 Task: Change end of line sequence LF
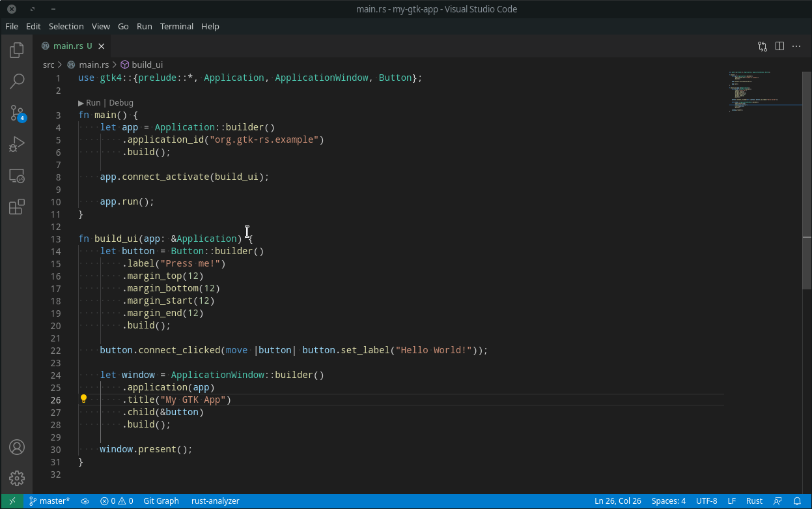coord(732,501)
